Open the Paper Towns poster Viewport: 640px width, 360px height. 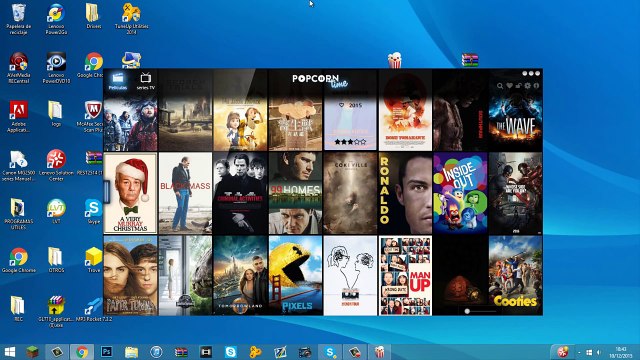coord(130,276)
